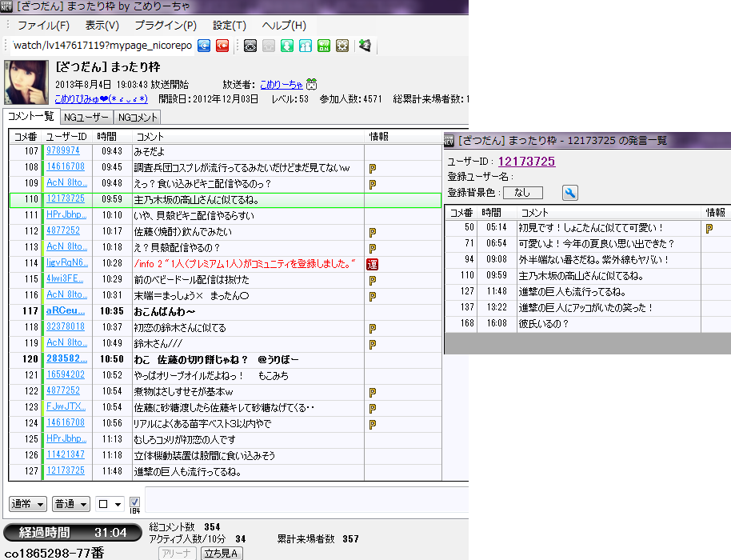Click the wrench button in the 発言一覧 window
Viewport: 731px width, 560px height.
(x=569, y=193)
